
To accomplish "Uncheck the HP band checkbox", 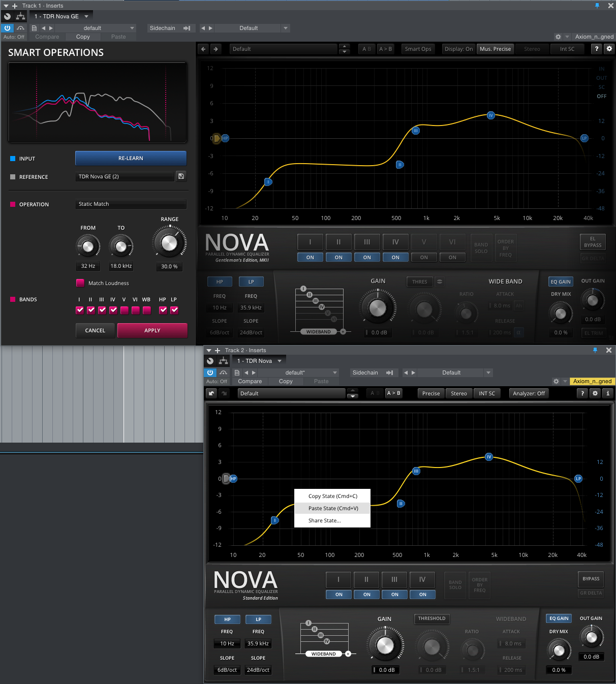I will (163, 310).
